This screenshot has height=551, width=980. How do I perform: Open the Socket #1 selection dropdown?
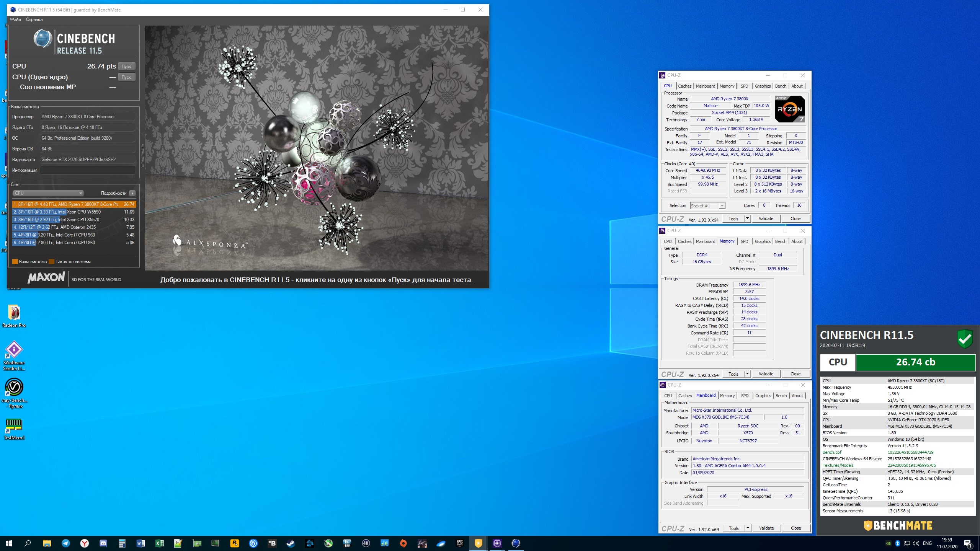pyautogui.click(x=707, y=205)
